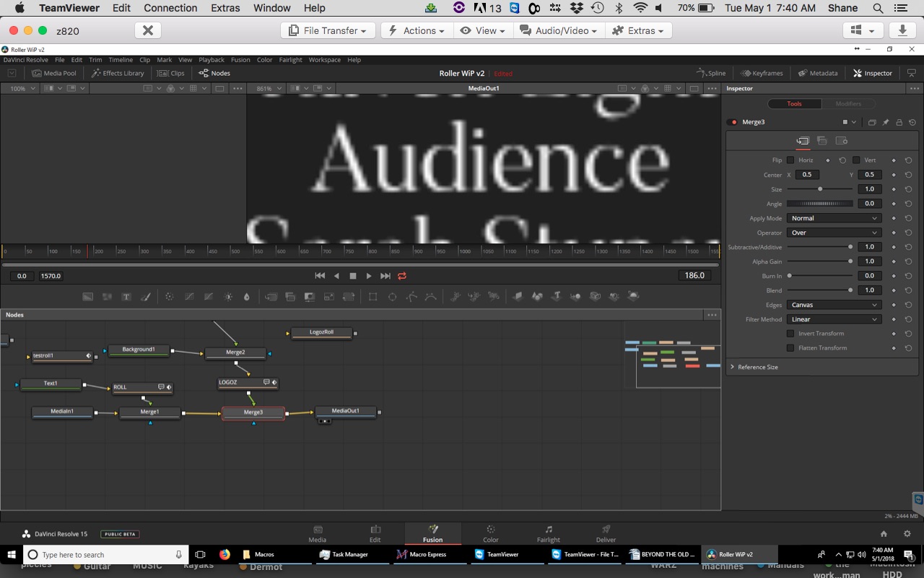Adjust the Angle thumbwheel control
The height and width of the screenshot is (578, 924).
[x=820, y=204]
